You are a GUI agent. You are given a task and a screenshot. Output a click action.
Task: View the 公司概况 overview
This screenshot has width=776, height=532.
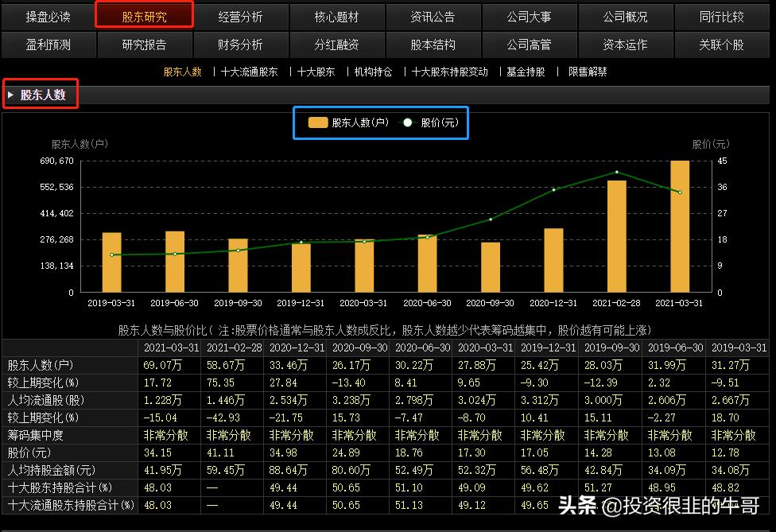click(x=626, y=16)
